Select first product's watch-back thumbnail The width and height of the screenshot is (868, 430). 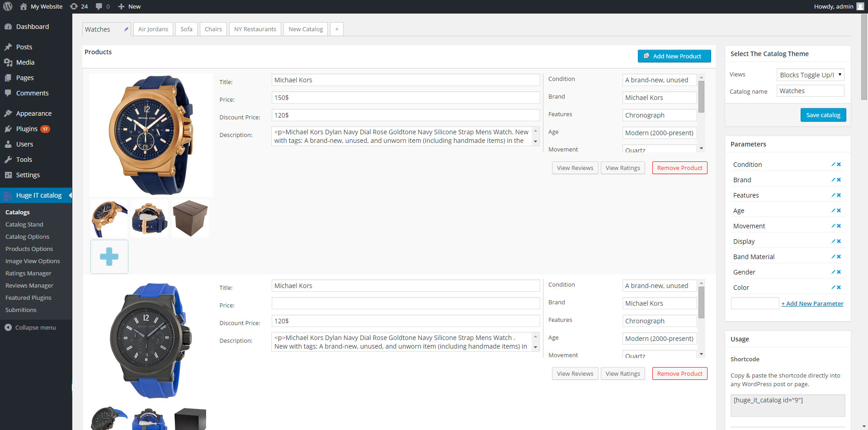point(150,218)
